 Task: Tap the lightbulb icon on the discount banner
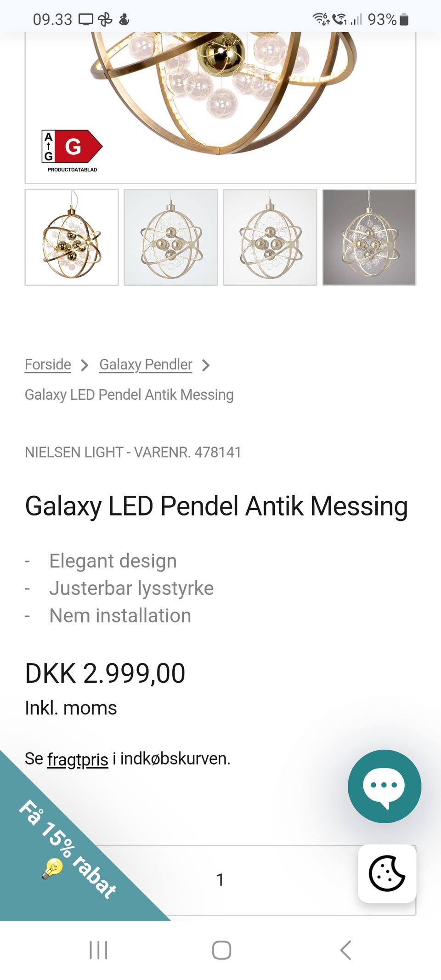(x=52, y=868)
